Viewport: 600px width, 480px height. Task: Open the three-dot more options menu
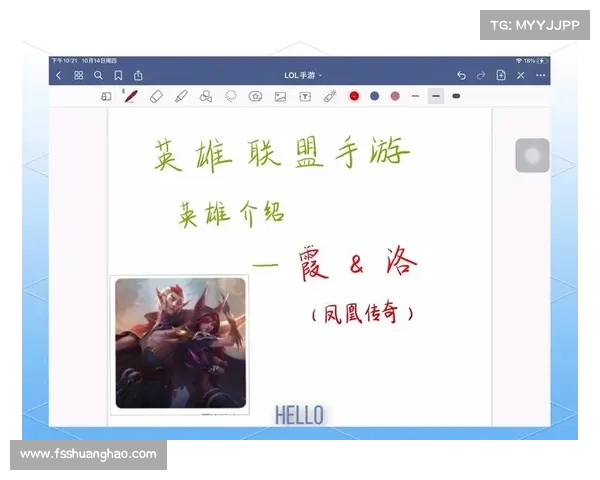pyautogui.click(x=540, y=75)
